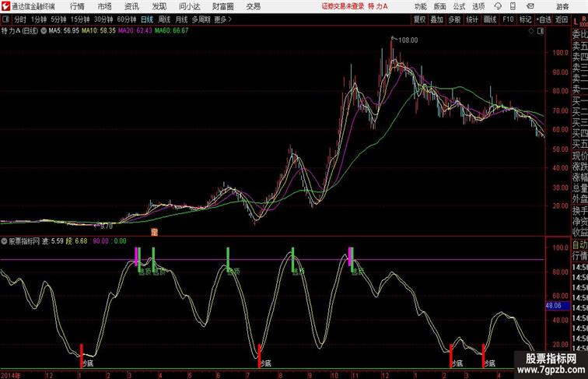588x379 pixels.
Task: Click the 48.06 value on the indicator axis
Action: 554,306
